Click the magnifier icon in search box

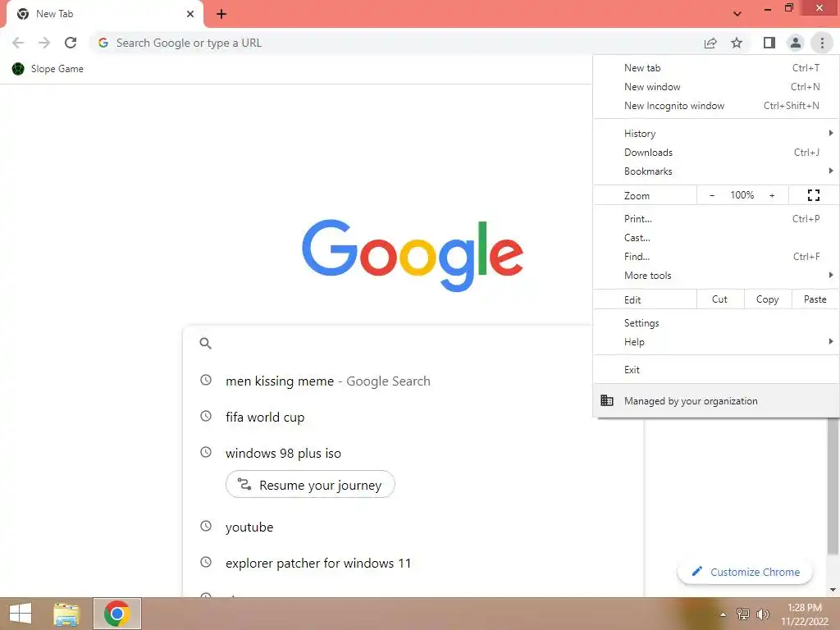pyautogui.click(x=205, y=344)
